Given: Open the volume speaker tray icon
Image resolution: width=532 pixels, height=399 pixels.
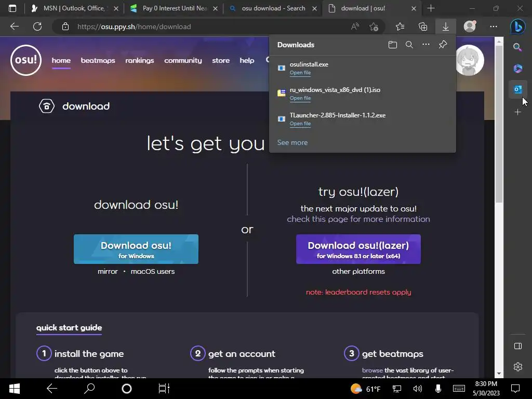Looking at the screenshot, I should coord(417,389).
